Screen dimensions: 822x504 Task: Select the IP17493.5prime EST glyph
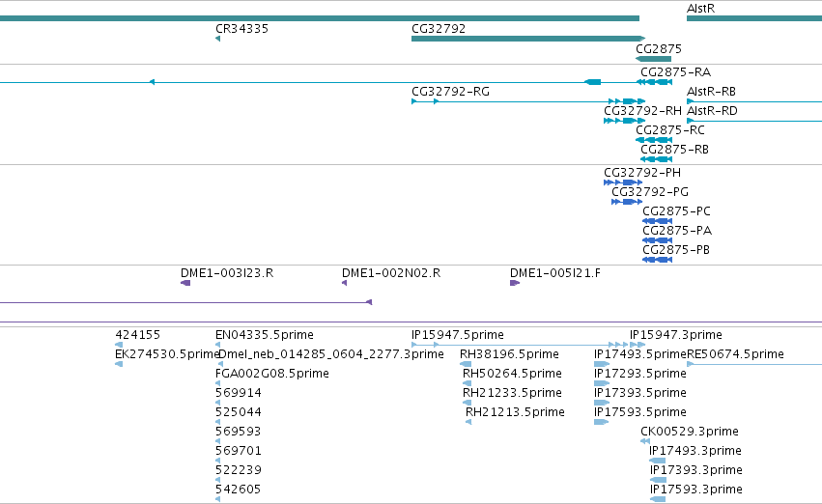[602, 364]
